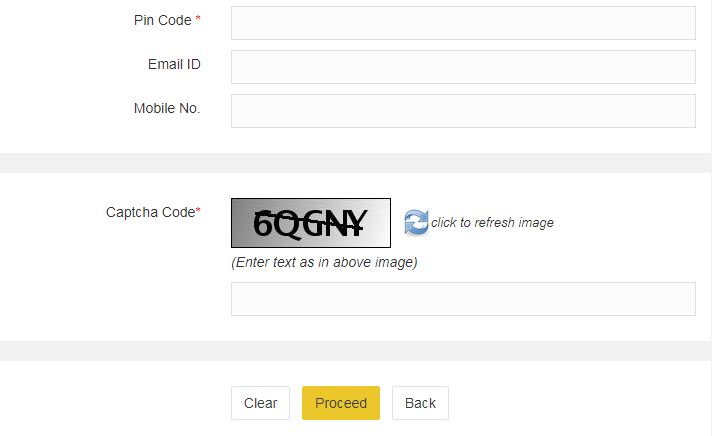
Task: Focus the Mobile No. input field
Action: [x=463, y=111]
